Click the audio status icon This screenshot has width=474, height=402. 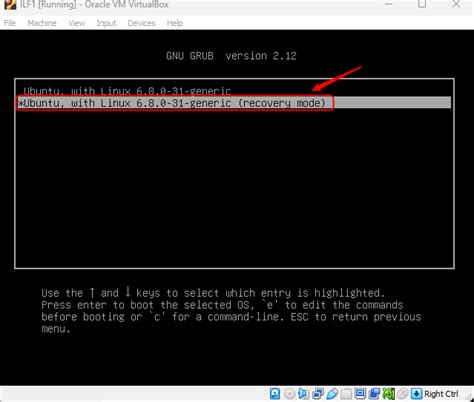(x=304, y=394)
